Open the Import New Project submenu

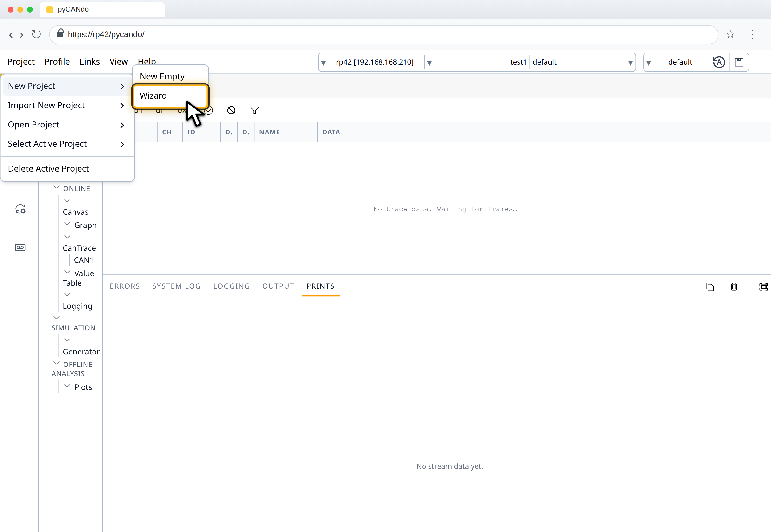point(67,105)
